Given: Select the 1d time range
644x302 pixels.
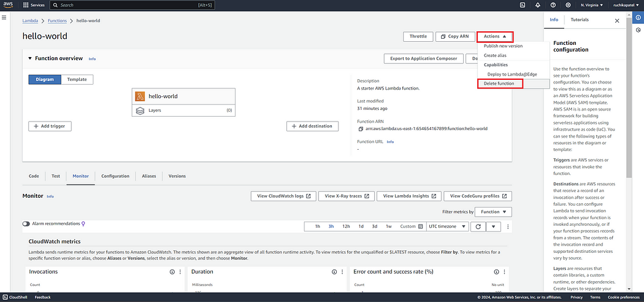Looking at the screenshot, I should (x=361, y=226).
